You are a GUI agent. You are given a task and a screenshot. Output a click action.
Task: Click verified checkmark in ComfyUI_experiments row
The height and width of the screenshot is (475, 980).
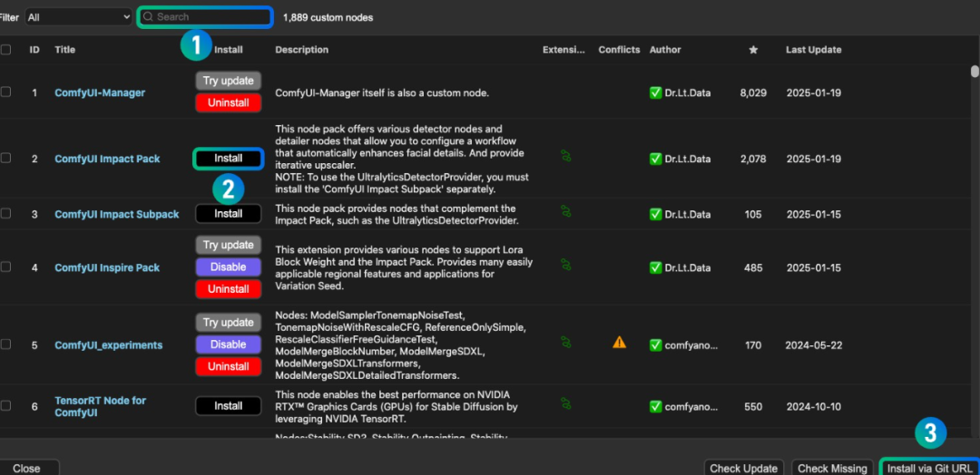(656, 345)
